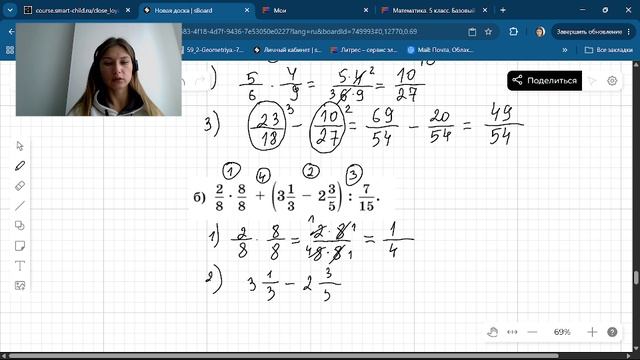
Task: Click the webcam video thumbnail
Action: tap(99, 69)
